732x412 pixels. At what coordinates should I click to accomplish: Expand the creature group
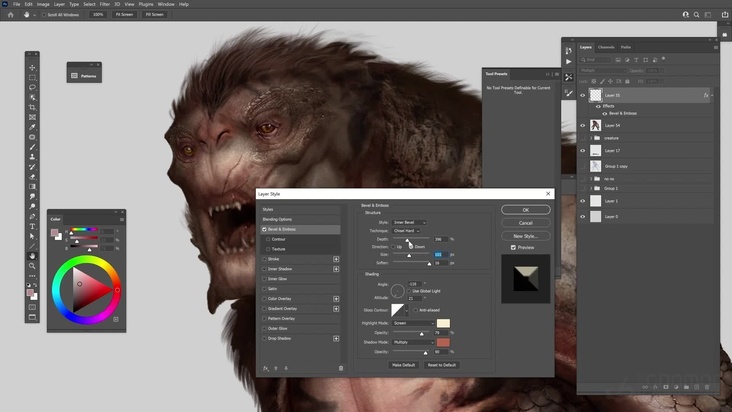[591, 138]
